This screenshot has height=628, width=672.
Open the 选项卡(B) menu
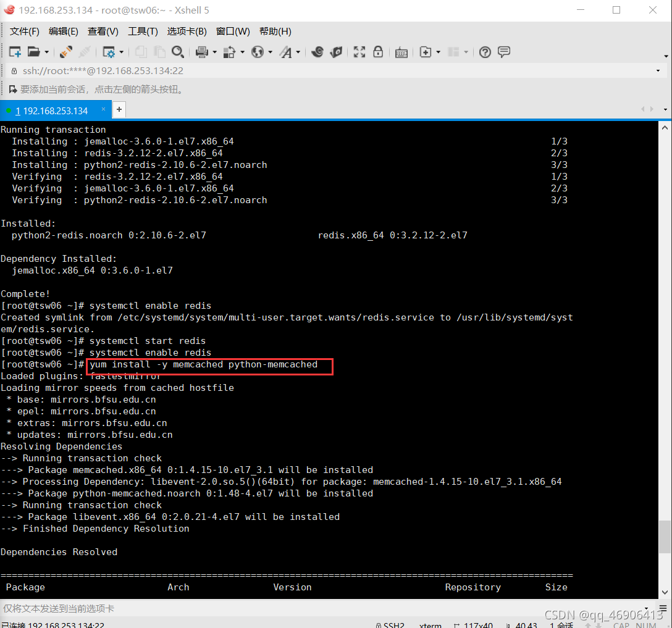187,31
